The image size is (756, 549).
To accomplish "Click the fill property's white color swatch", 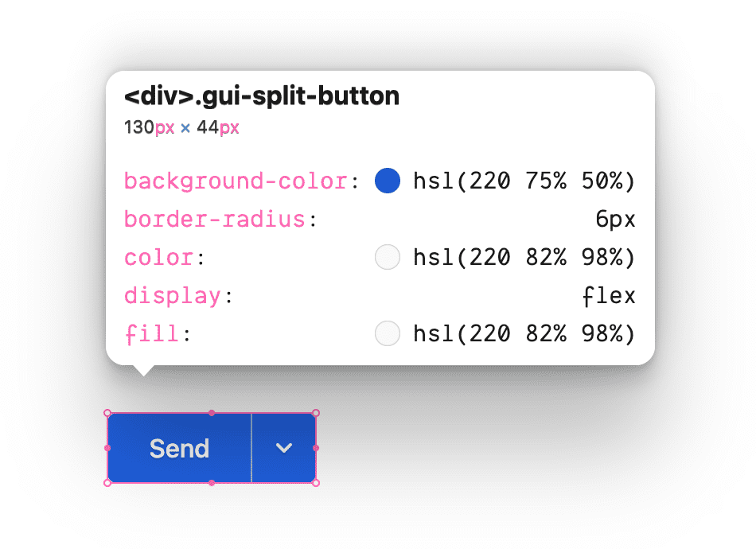I will pos(388,333).
